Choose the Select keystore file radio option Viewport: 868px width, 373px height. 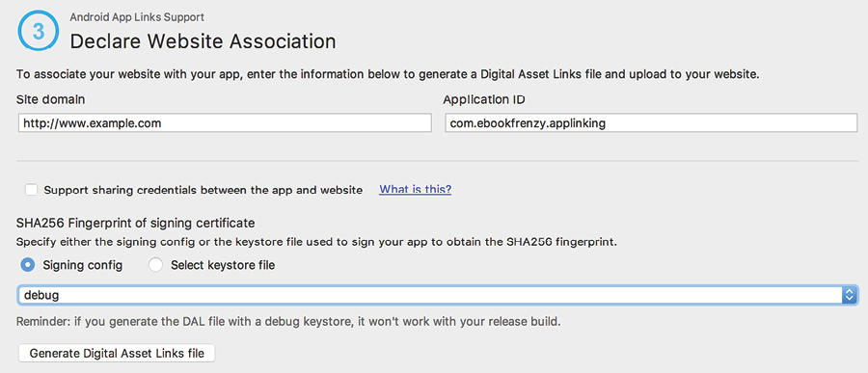pos(155,265)
